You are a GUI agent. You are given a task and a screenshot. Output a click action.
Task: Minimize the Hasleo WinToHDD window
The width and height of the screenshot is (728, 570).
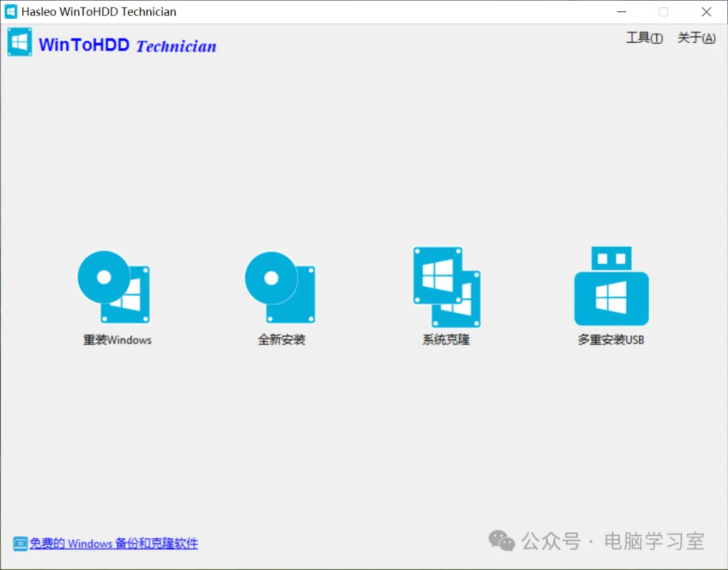click(x=621, y=11)
